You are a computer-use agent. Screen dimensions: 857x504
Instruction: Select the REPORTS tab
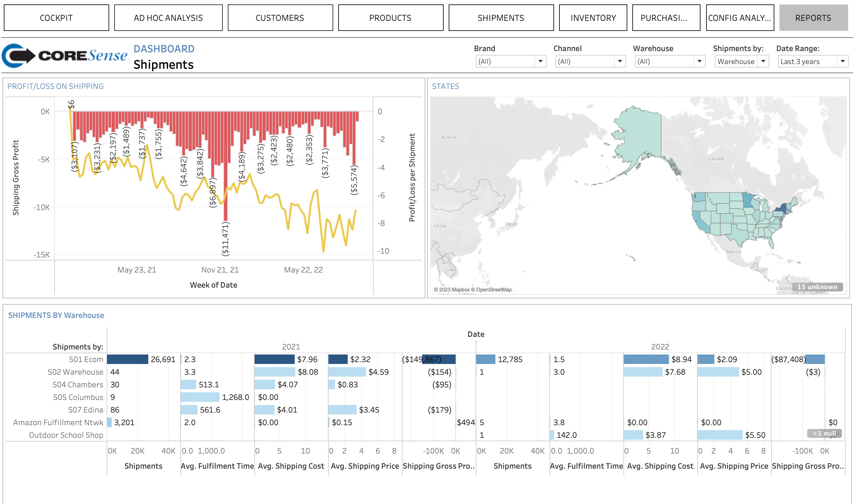(813, 18)
